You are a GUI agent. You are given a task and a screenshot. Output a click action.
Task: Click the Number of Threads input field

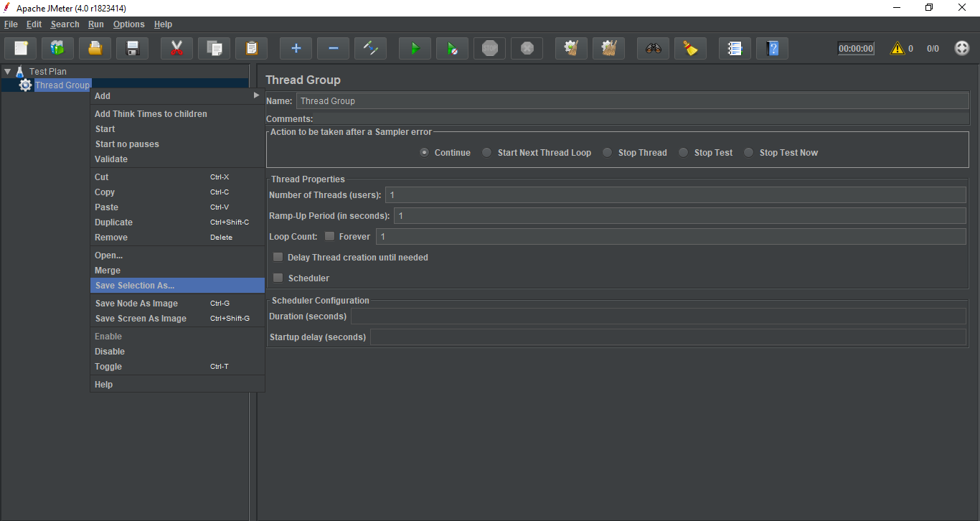[x=674, y=195]
